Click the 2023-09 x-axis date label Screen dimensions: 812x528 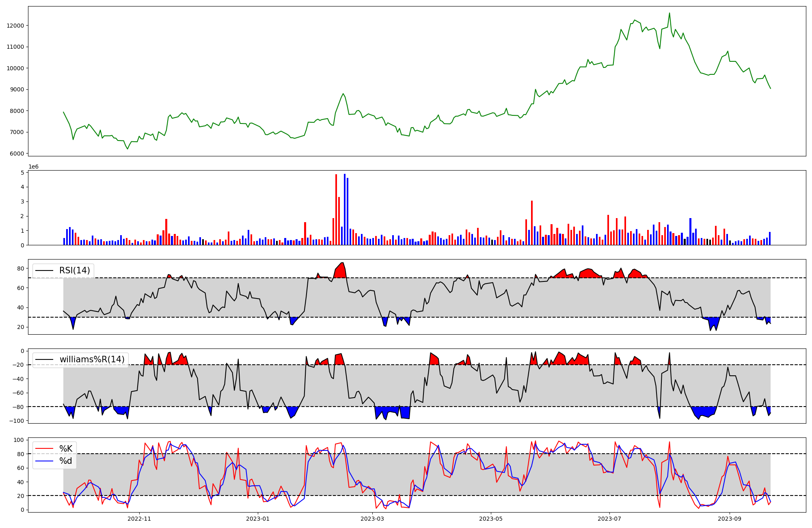coord(730,519)
